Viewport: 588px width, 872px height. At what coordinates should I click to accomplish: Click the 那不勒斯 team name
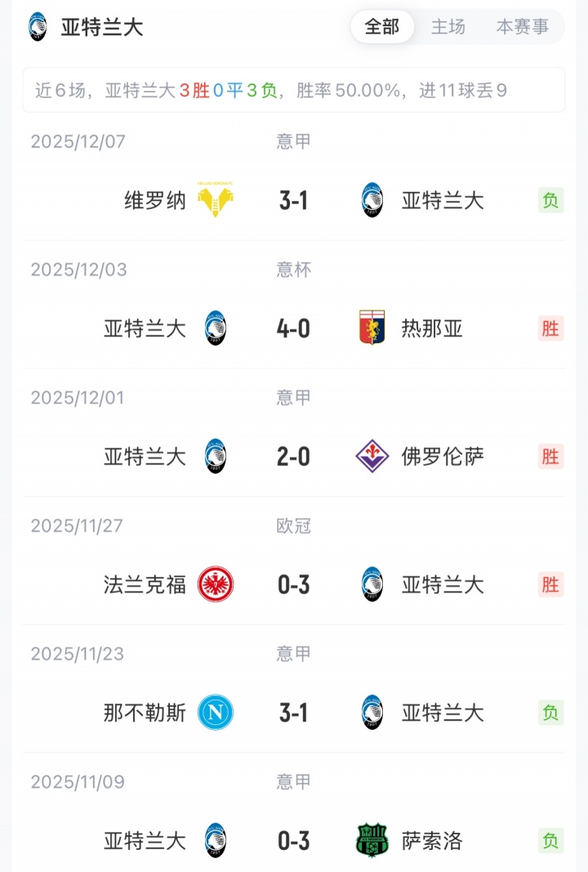point(145,713)
